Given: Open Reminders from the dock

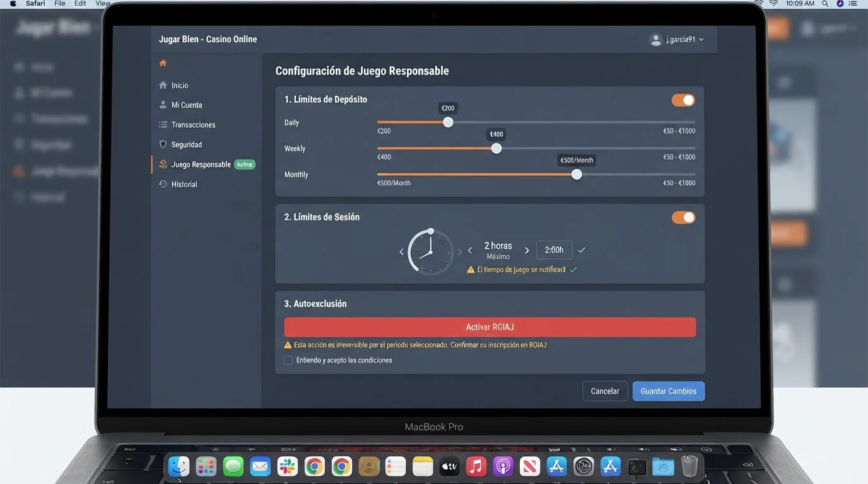Looking at the screenshot, I should tap(396, 466).
